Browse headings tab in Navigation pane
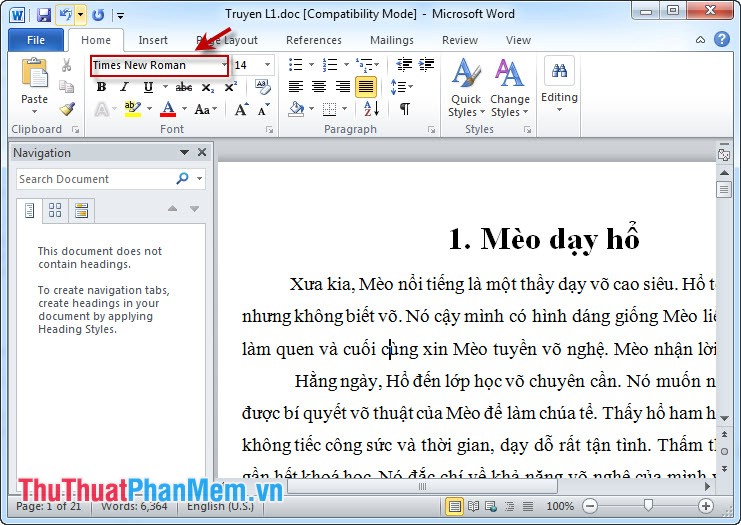The width and height of the screenshot is (741, 525). tap(29, 210)
